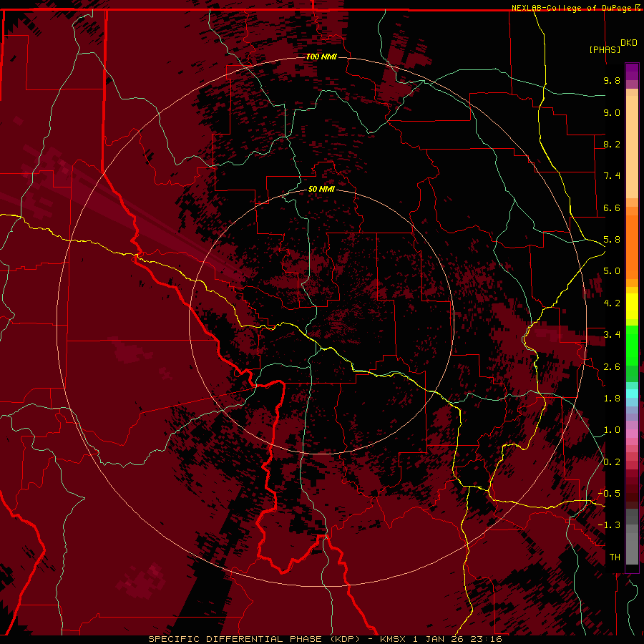Pick the light peach segment of the color bar
Screen dimensions: 644x644
point(632,147)
